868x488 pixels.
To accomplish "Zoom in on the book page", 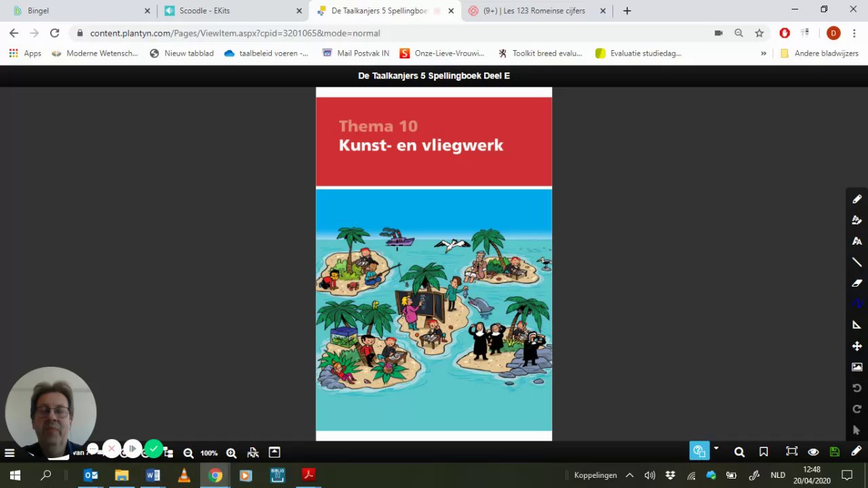I will [231, 453].
